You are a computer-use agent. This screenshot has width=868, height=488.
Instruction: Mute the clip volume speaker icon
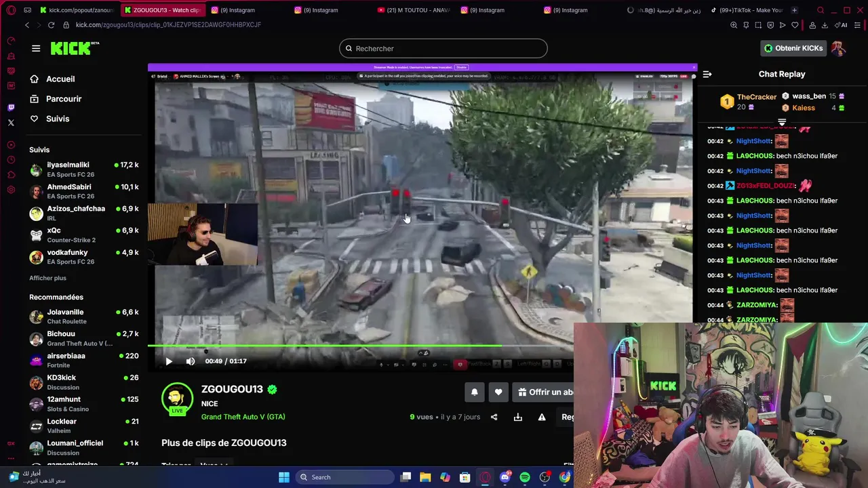[191, 361]
